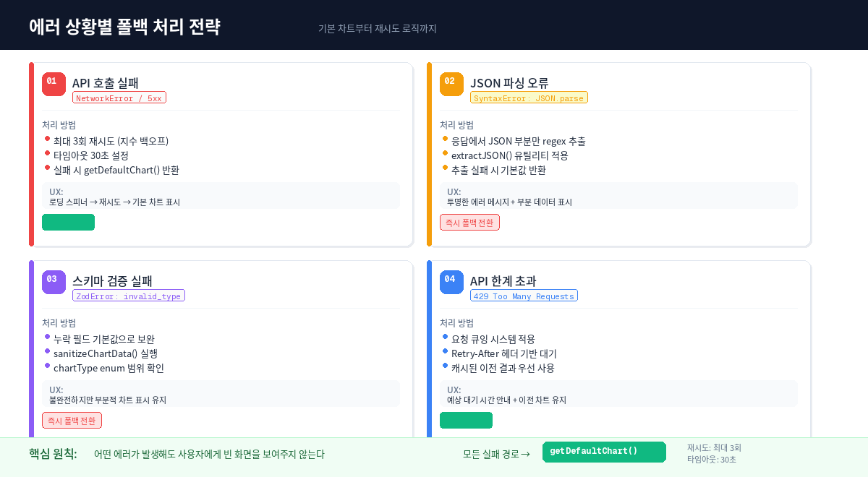The image size is (868, 477).
Task: Open the NetworkError / 5xx tag
Action: point(119,97)
